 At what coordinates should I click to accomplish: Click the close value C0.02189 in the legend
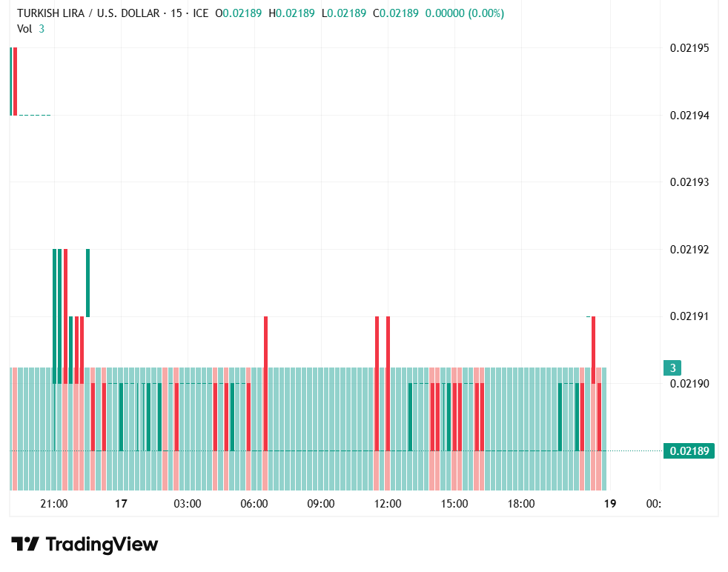click(395, 13)
